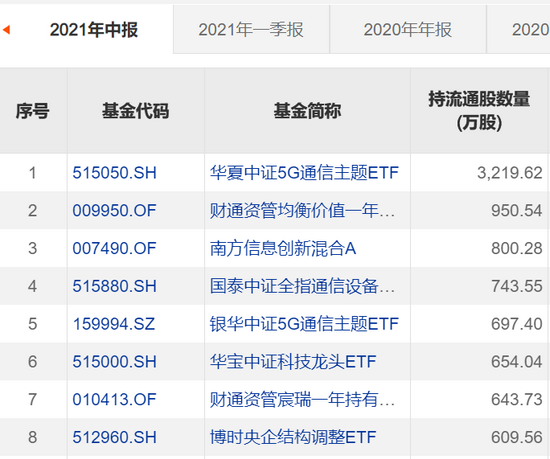The height and width of the screenshot is (459, 550).
Task: Open 国泰中证全指通信设备 fund link
Action: (x=302, y=286)
